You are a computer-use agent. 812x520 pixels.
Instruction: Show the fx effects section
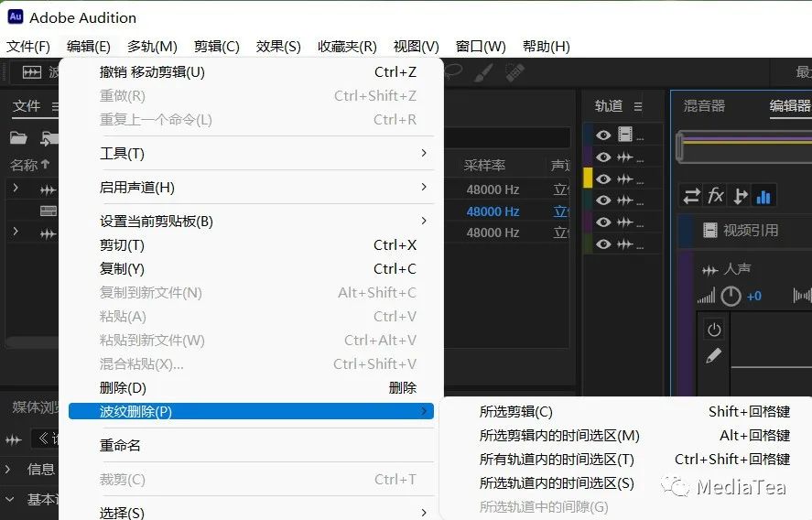(x=716, y=196)
